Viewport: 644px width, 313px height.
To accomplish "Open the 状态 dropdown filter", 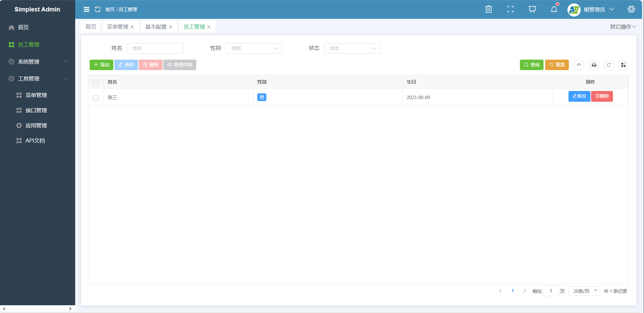I will (352, 49).
